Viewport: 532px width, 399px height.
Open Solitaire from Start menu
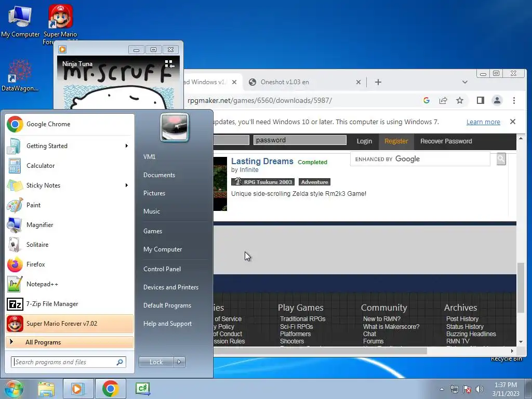[x=70, y=244]
